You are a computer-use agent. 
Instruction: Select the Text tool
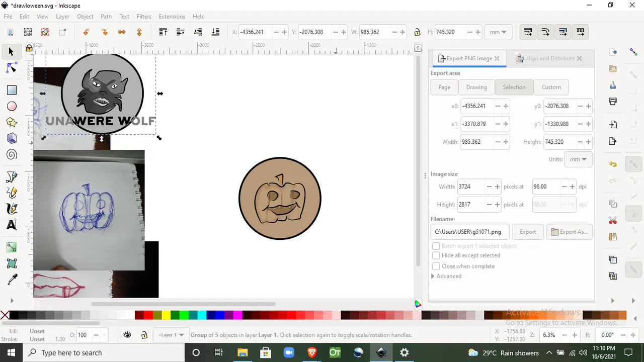(11, 225)
